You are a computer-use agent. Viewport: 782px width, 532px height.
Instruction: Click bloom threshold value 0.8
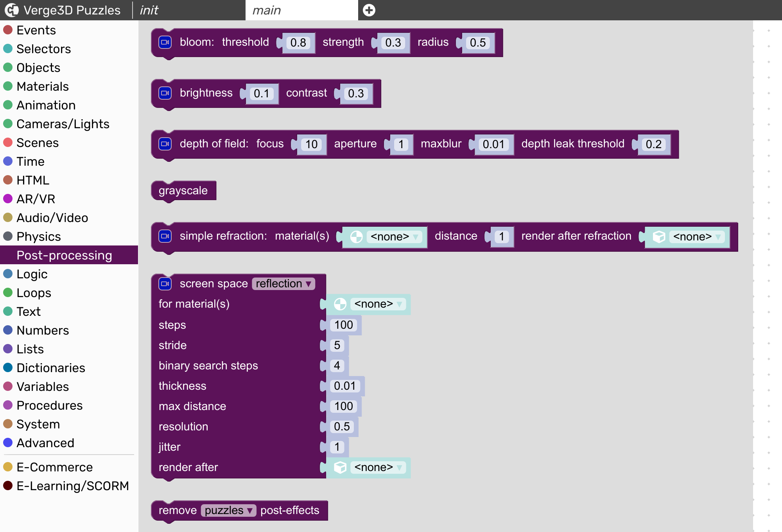point(298,43)
